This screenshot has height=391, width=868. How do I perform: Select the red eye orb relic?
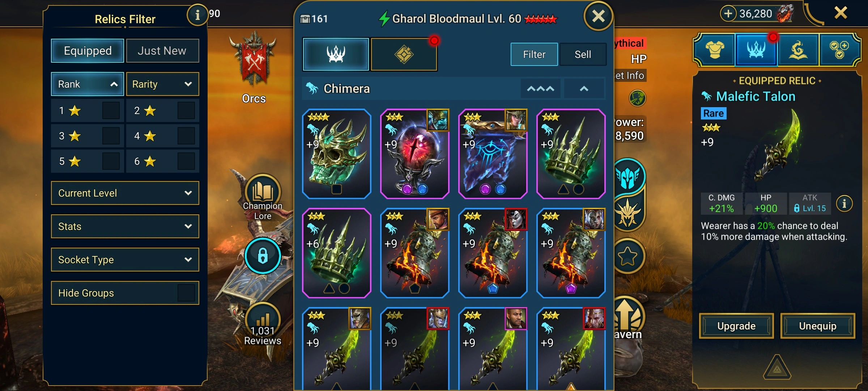(415, 154)
